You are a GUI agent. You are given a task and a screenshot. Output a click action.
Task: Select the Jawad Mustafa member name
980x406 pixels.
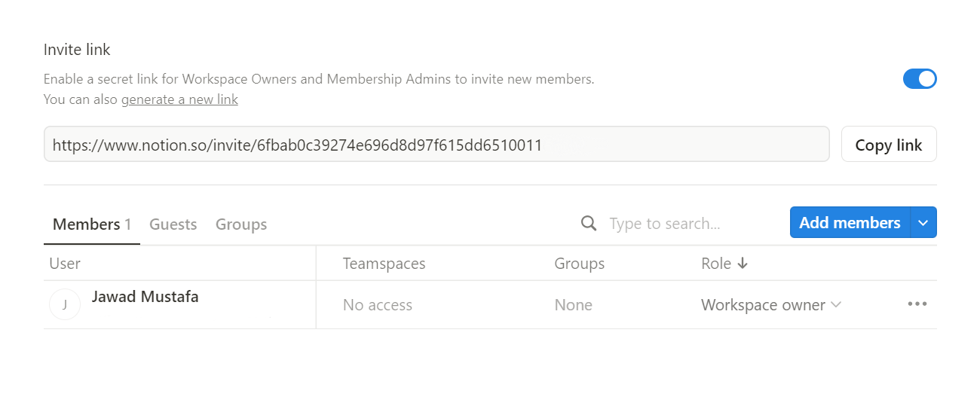(145, 297)
